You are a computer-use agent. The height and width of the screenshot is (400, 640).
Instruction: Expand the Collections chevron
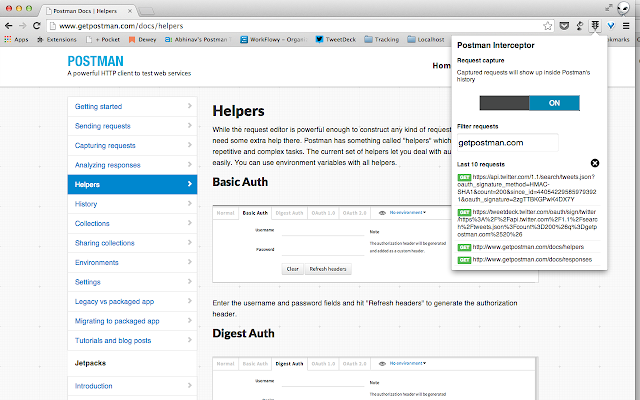tap(189, 223)
